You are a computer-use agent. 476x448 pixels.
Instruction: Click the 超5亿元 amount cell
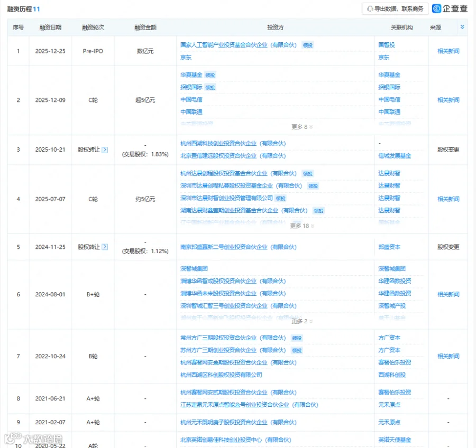click(145, 100)
